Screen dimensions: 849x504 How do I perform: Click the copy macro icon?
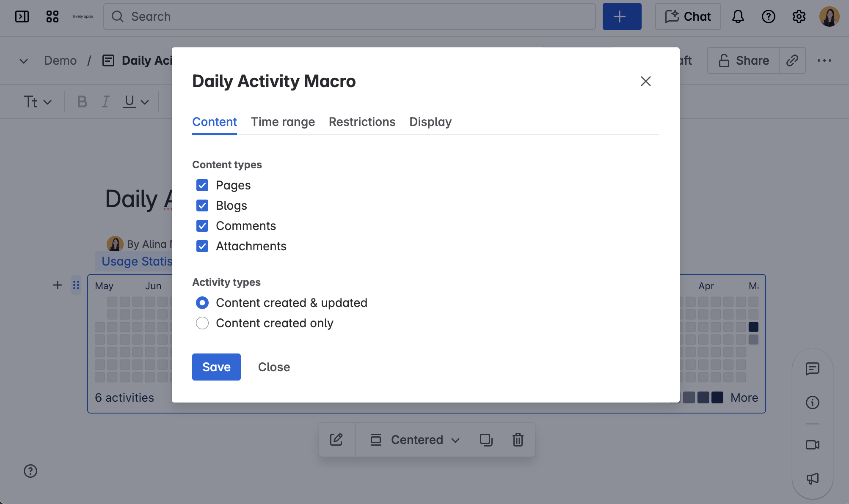[x=486, y=440]
